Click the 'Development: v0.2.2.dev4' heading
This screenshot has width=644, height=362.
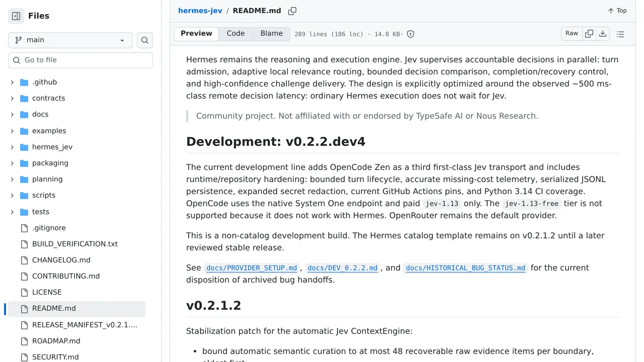coord(276,142)
